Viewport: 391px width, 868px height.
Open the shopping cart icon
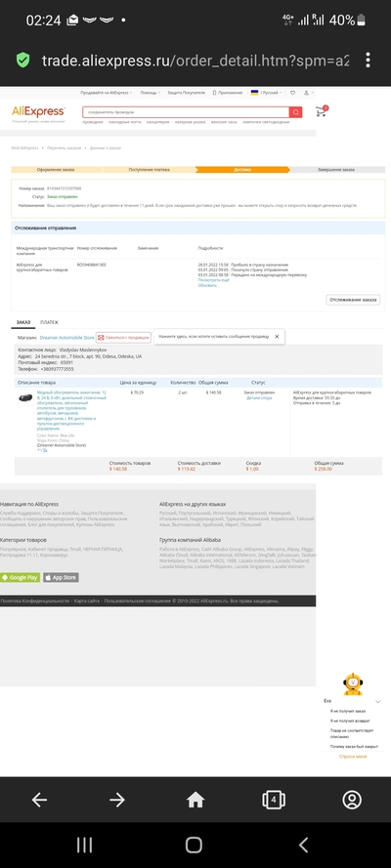[x=321, y=111]
